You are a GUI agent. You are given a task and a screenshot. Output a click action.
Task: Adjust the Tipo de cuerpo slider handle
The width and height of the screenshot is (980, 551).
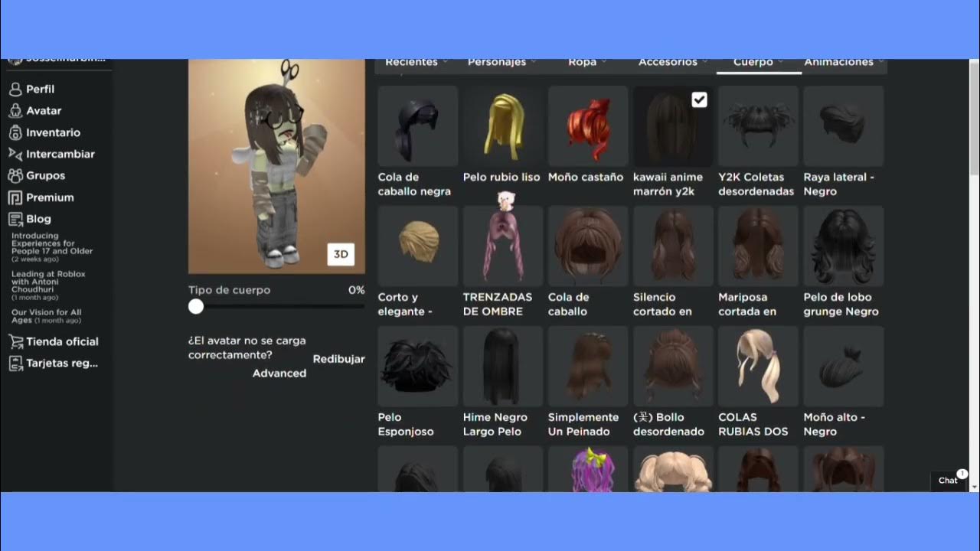196,306
